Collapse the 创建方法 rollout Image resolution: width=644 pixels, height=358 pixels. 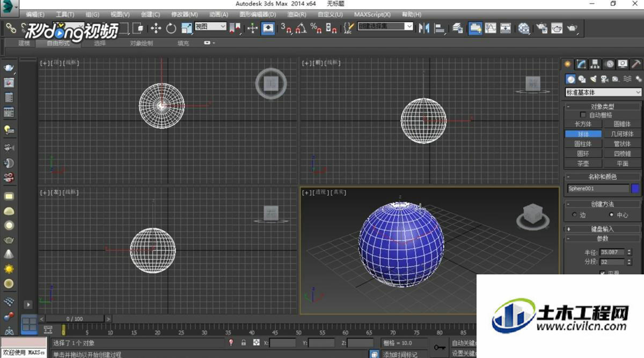click(603, 204)
